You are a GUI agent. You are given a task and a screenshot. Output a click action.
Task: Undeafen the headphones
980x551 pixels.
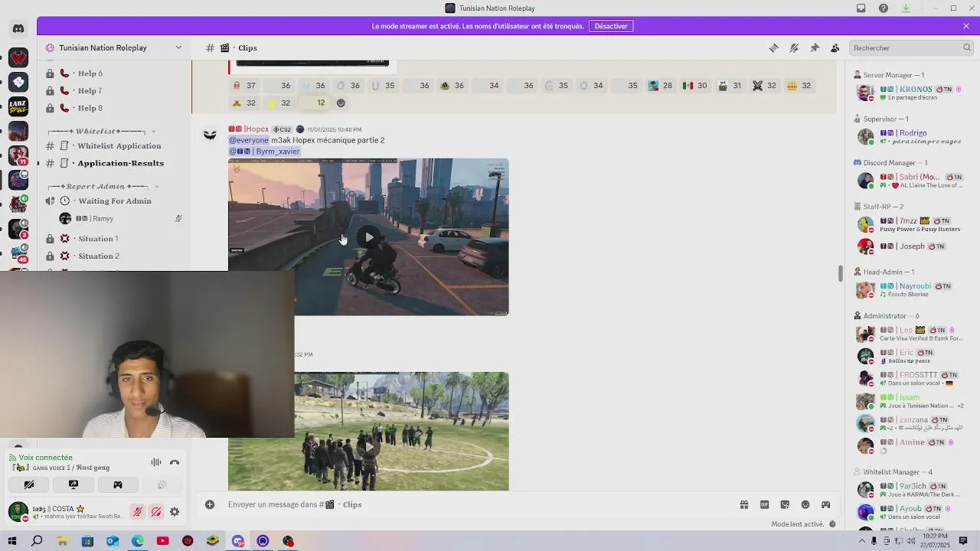point(156,512)
